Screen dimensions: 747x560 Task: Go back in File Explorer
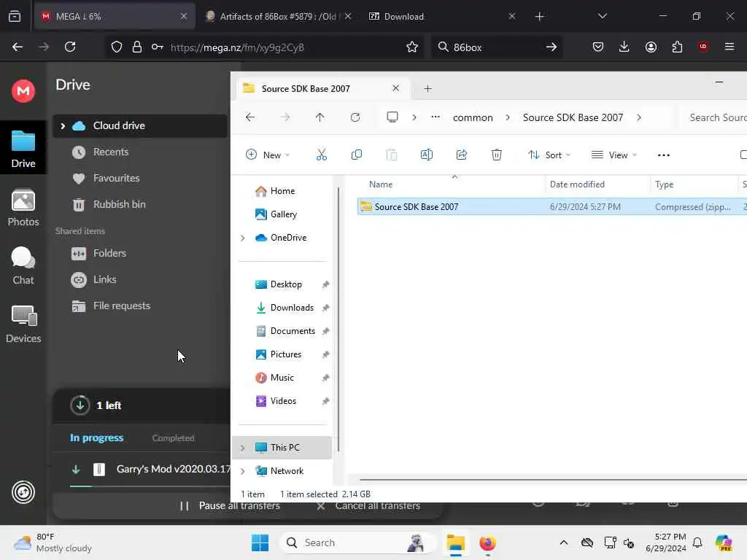pyautogui.click(x=250, y=117)
